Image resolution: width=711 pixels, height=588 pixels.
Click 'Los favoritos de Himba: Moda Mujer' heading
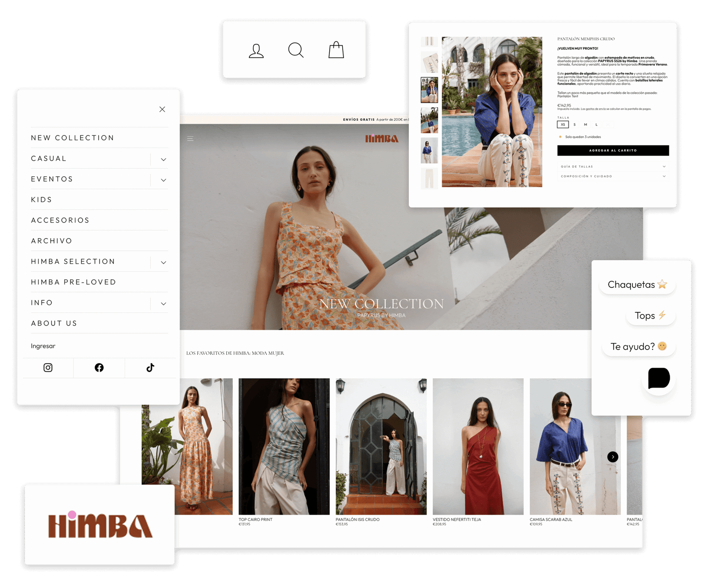(235, 353)
